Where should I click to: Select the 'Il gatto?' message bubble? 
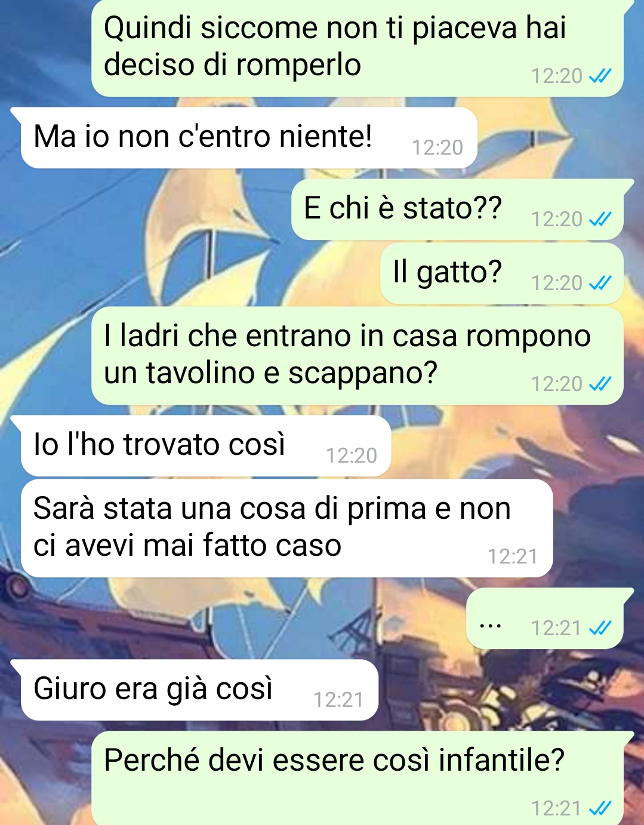pyautogui.click(x=502, y=273)
